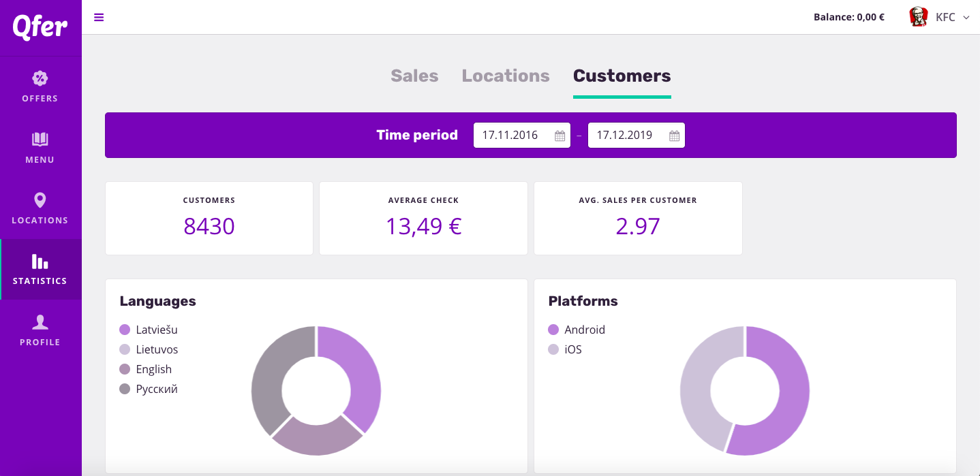The width and height of the screenshot is (980, 476).
Task: Select the Customers tab
Action: pos(622,76)
